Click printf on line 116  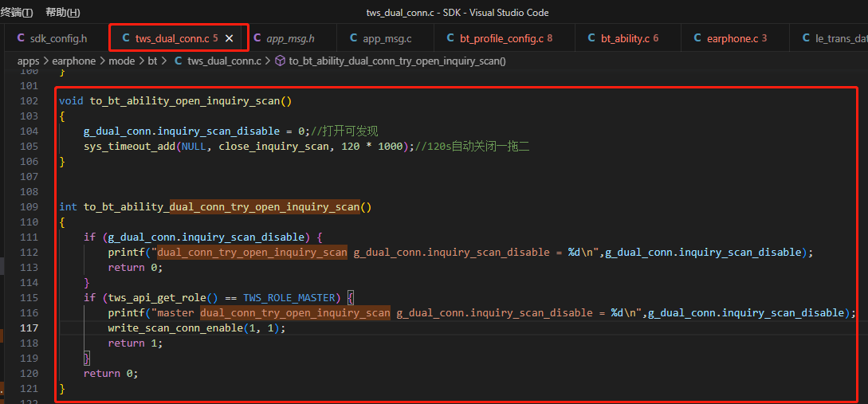pyautogui.click(x=126, y=312)
